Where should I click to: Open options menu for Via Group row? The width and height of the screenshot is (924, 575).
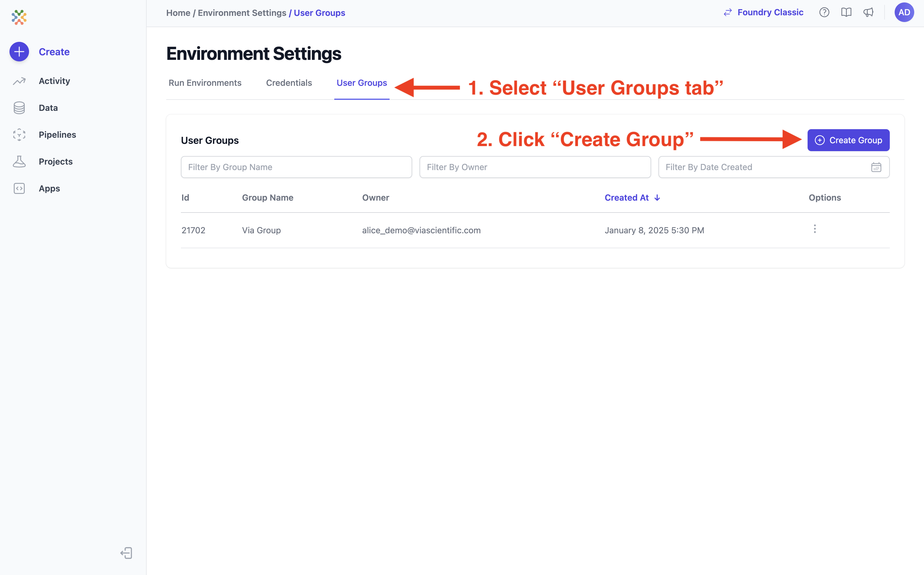click(815, 229)
